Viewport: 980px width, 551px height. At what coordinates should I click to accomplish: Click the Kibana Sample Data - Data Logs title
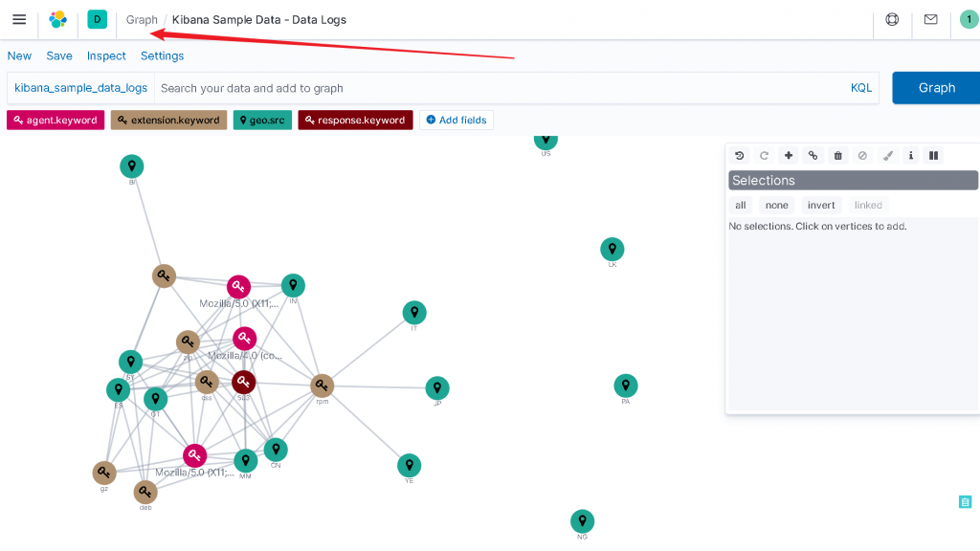pyautogui.click(x=258, y=20)
